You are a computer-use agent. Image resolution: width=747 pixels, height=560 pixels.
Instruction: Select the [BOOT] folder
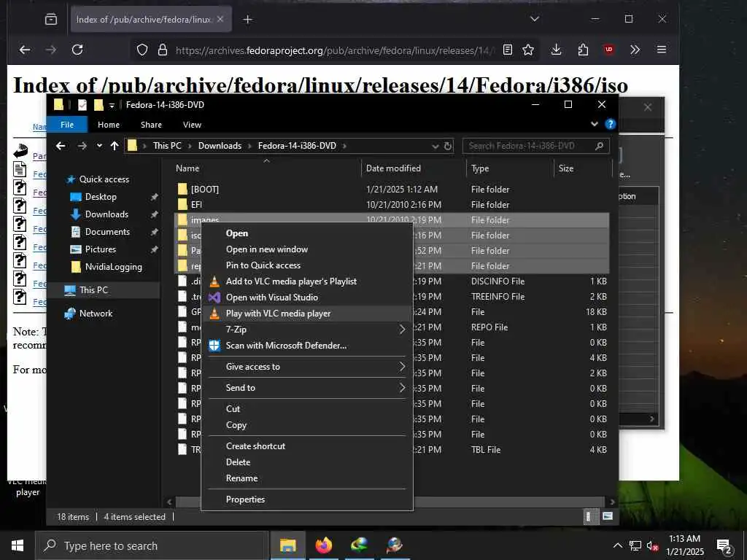[x=204, y=190]
